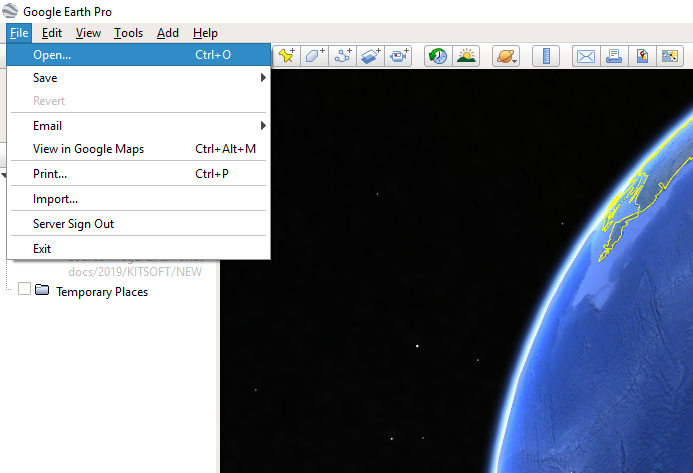Screen dimensions: 693x473
Task: Open the Edit menu
Action: click(x=52, y=33)
